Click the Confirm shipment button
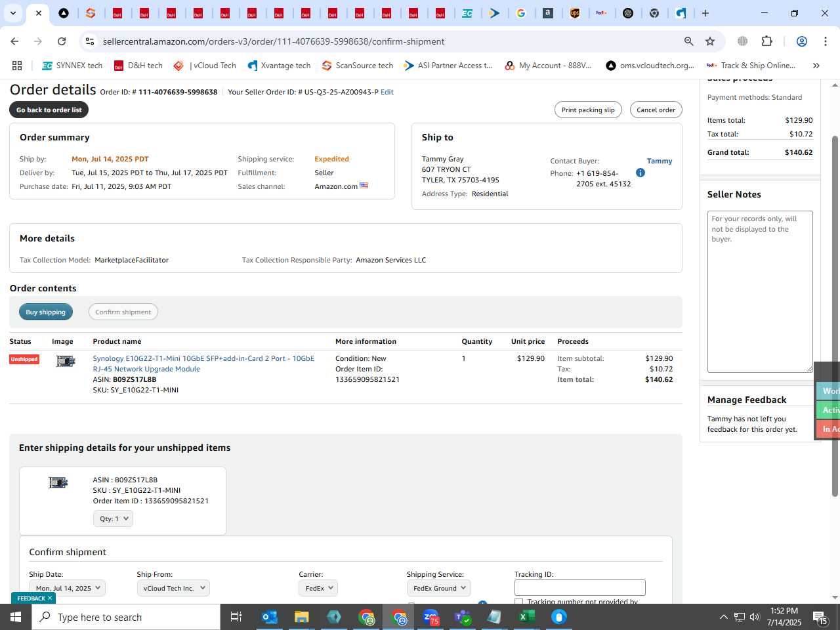The height and width of the screenshot is (630, 840). click(x=123, y=312)
